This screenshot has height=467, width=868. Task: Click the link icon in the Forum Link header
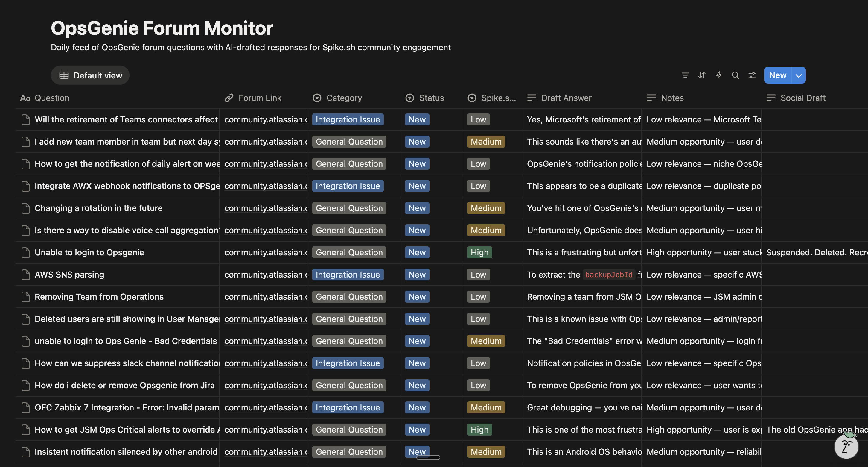pyautogui.click(x=229, y=98)
